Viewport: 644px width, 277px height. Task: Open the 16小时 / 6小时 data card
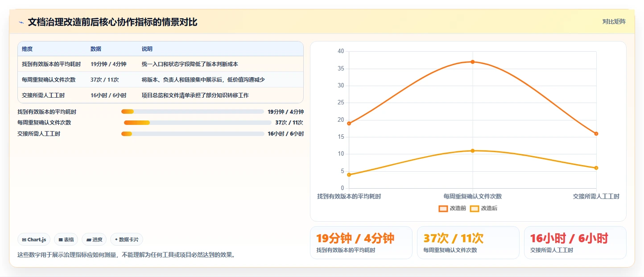[x=575, y=243]
